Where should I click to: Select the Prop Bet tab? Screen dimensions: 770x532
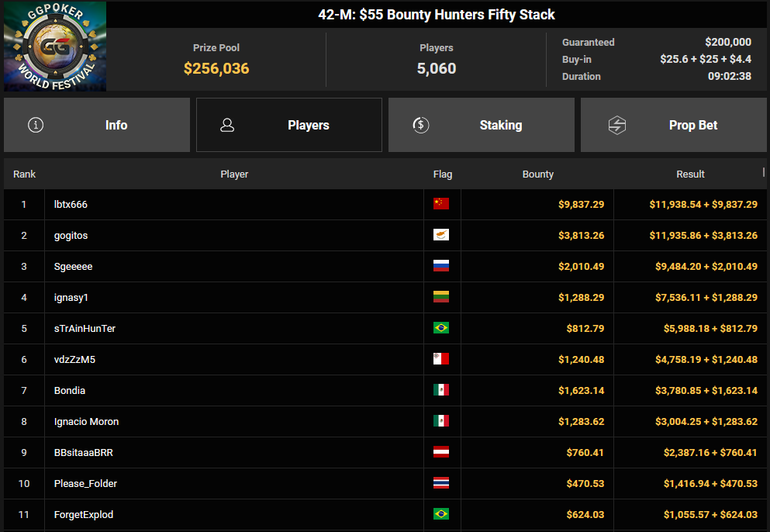(x=674, y=125)
